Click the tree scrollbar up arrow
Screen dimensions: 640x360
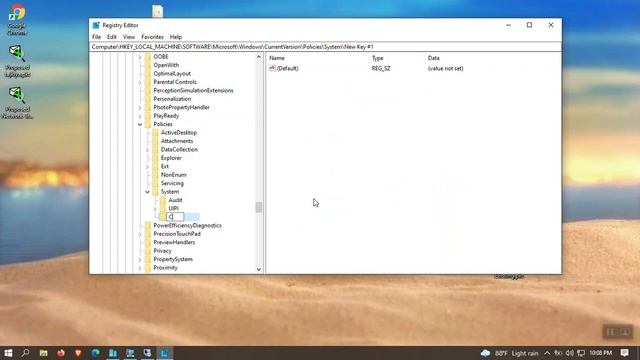[259, 57]
